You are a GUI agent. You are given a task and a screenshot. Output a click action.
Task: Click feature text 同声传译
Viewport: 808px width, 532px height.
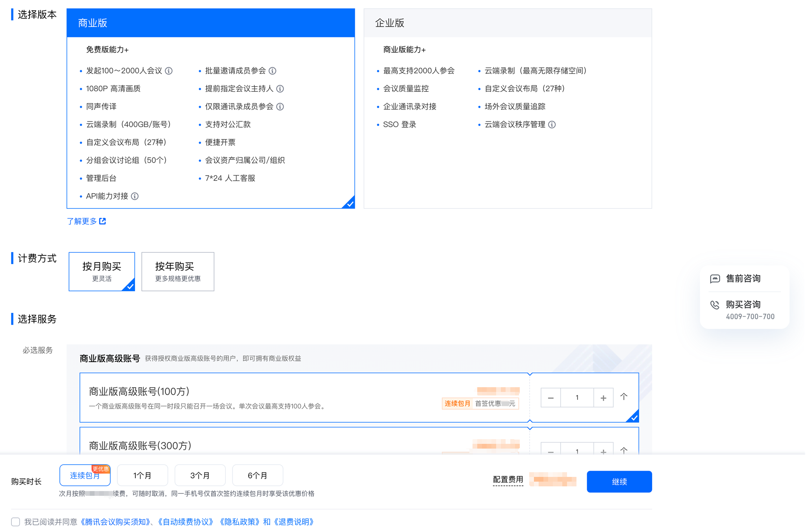(101, 107)
